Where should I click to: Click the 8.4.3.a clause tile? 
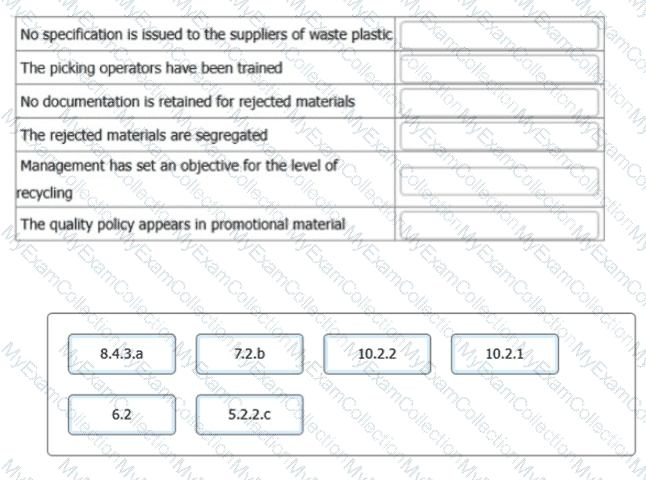[122, 354]
